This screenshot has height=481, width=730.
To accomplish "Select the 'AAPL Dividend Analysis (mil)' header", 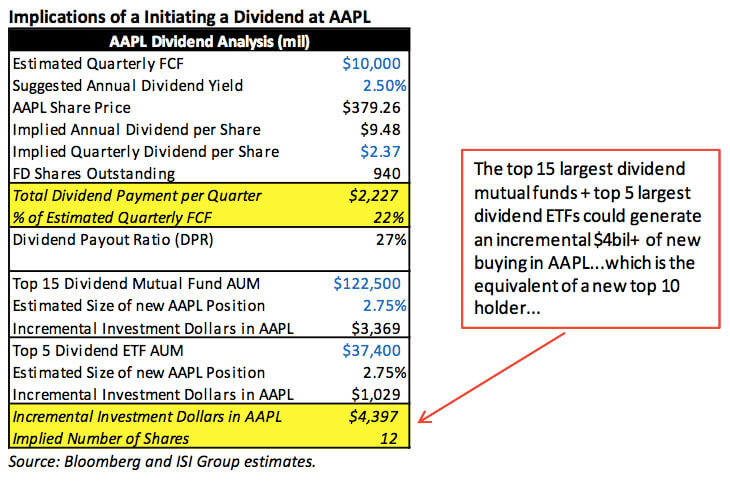I will (x=209, y=41).
